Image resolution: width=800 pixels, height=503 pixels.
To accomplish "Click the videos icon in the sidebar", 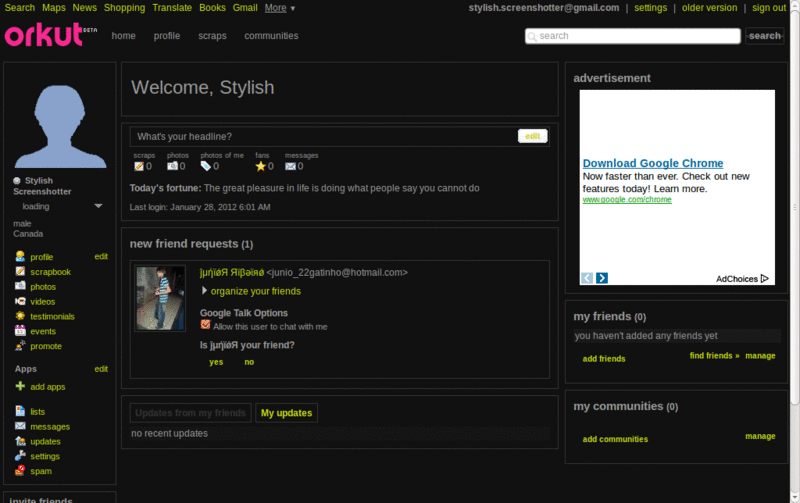I will tap(20, 301).
